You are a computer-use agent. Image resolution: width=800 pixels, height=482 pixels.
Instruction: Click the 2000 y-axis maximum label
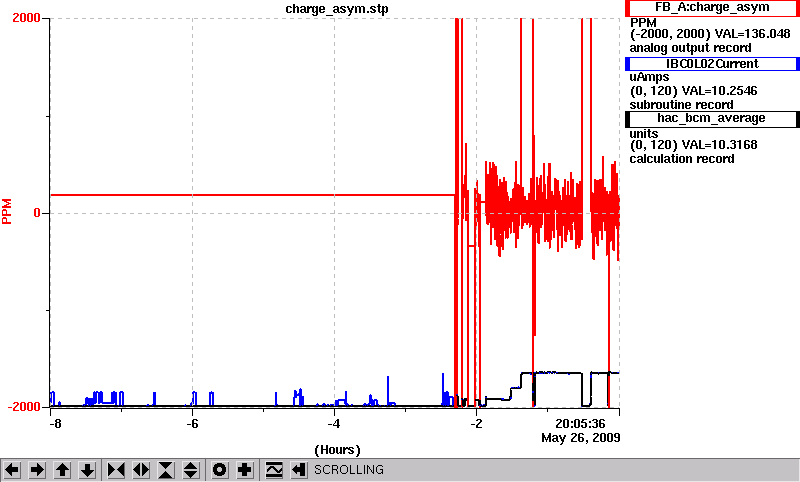(x=26, y=18)
